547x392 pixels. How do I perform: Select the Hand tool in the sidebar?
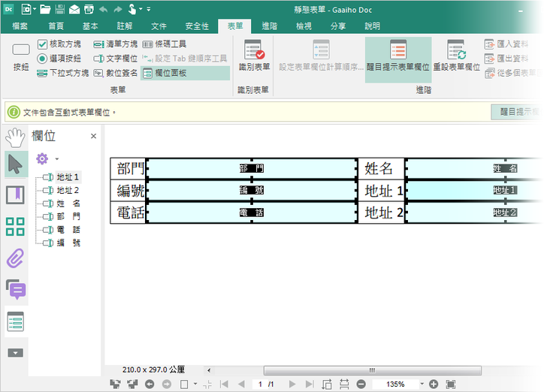pos(15,137)
